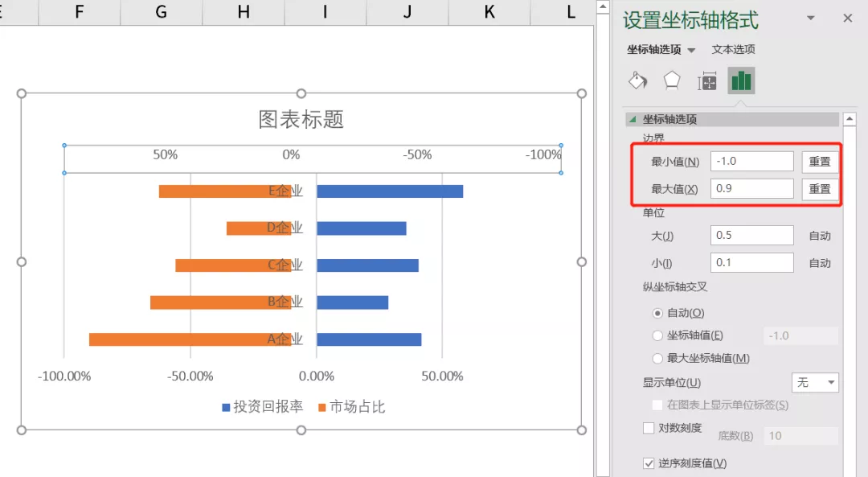Click the blue bar for E企业
Screen dimensions: 868x477
click(x=390, y=191)
